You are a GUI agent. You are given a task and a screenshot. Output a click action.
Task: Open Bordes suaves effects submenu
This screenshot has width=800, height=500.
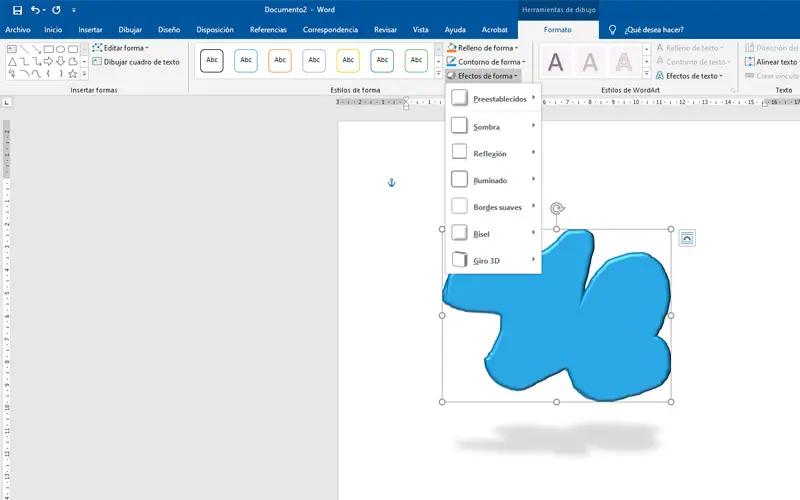coord(493,207)
